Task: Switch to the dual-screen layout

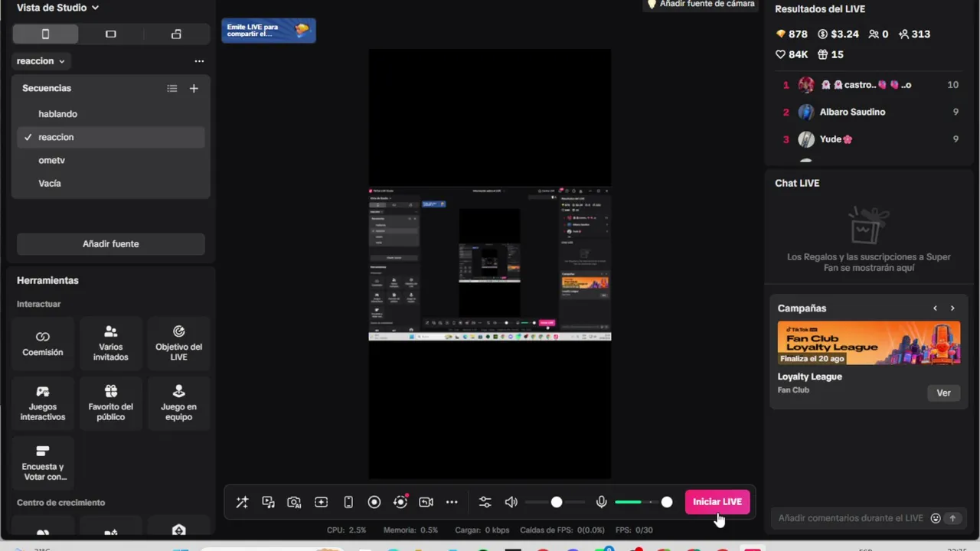Action: pyautogui.click(x=176, y=34)
